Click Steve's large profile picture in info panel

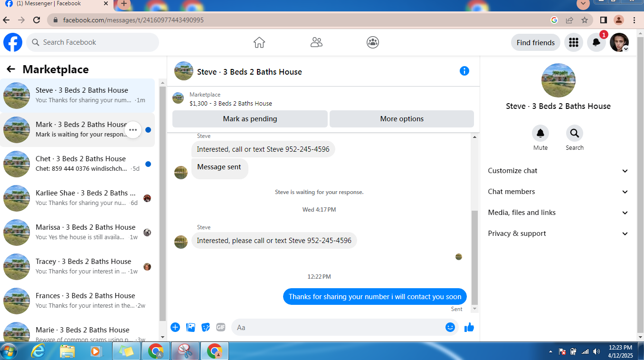[559, 80]
